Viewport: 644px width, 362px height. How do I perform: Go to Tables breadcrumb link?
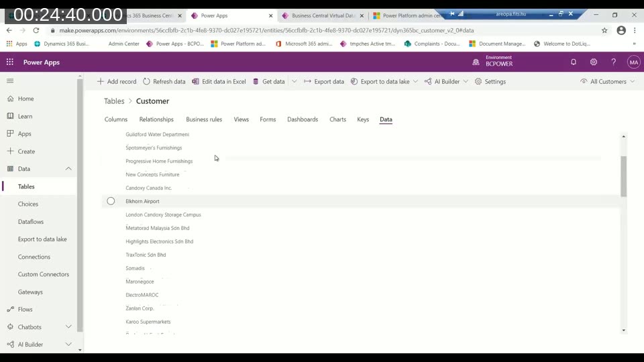pos(114,101)
